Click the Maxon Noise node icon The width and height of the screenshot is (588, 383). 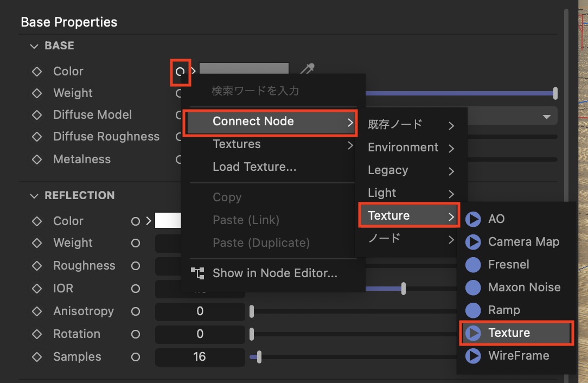click(474, 288)
